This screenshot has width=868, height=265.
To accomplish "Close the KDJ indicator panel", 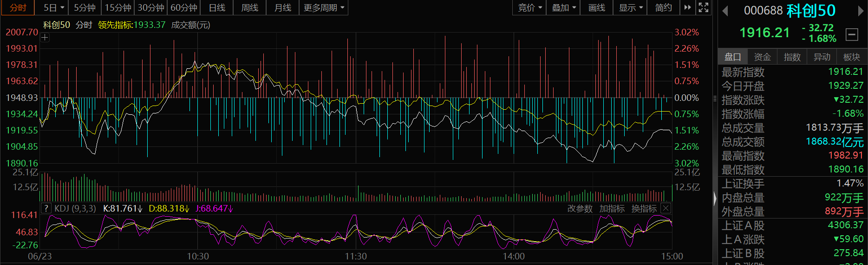I will point(666,208).
